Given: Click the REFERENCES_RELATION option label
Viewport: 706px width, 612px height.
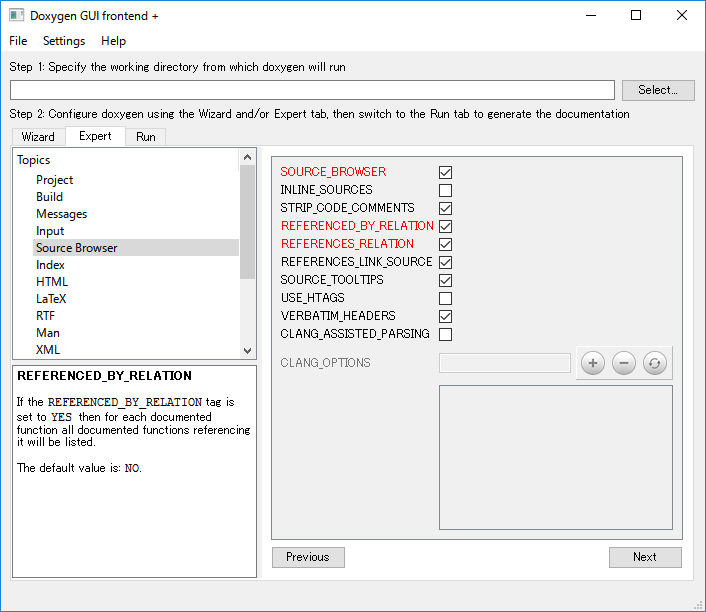Looking at the screenshot, I should tap(347, 244).
